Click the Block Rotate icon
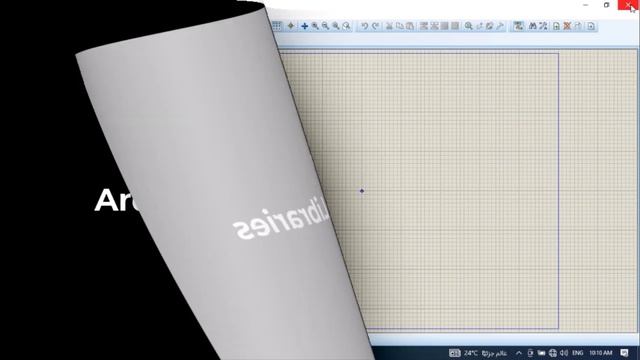The height and width of the screenshot is (360, 640). 444,26
